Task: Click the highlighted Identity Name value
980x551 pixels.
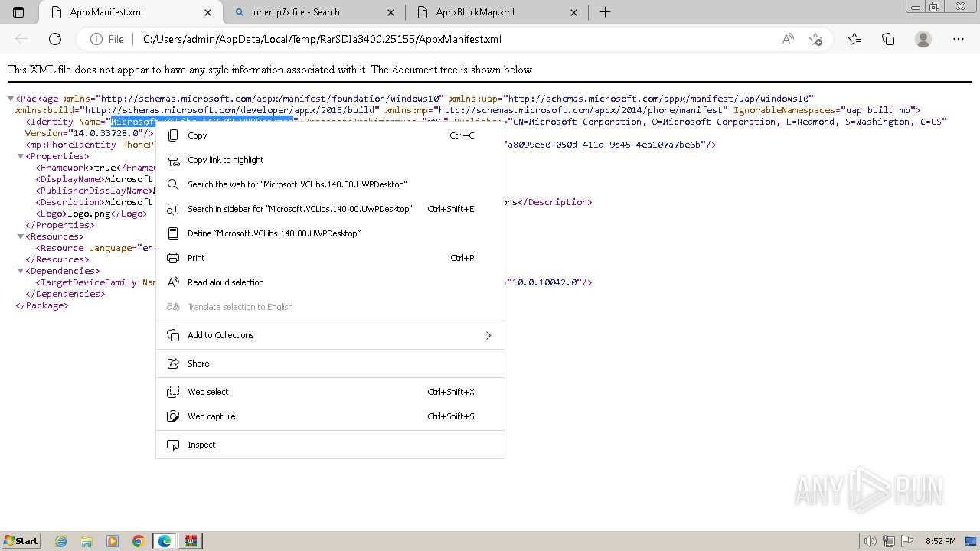Action: point(202,122)
